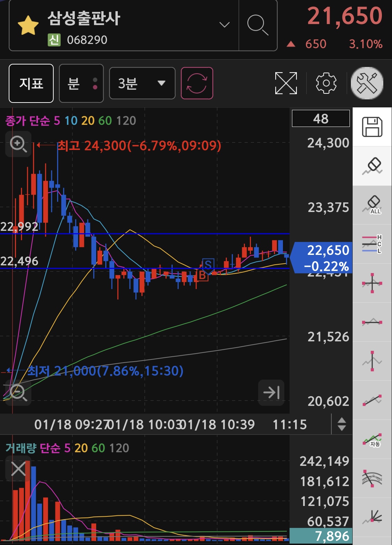Select the vertical line drawing tool
The image size is (392, 545).
(x=372, y=361)
